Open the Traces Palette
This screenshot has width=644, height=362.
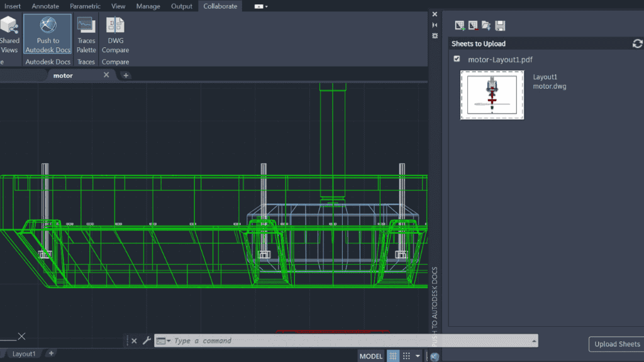click(x=86, y=34)
